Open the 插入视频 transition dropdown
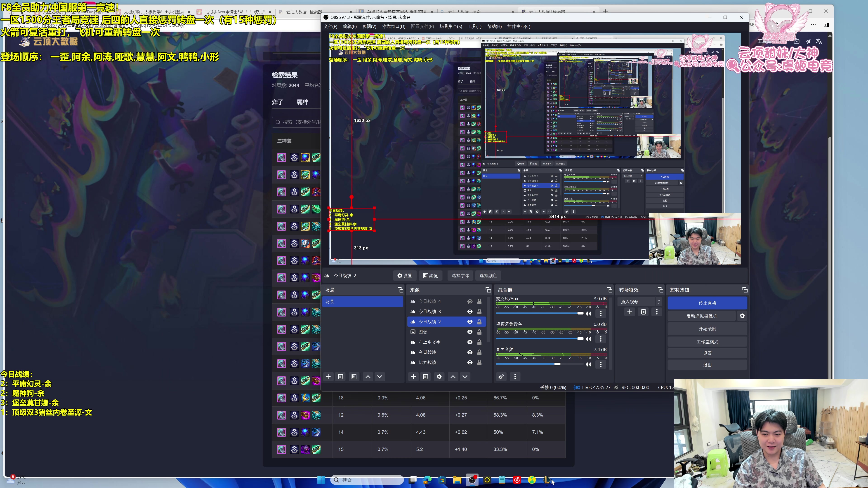 pos(639,302)
